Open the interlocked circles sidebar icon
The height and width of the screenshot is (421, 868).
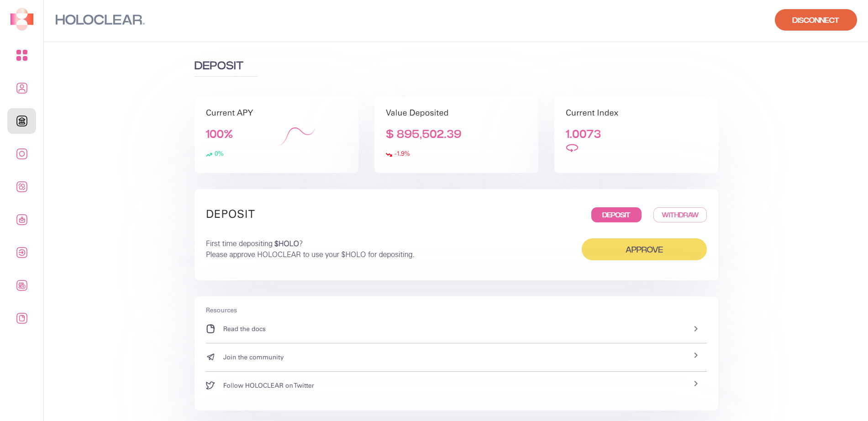click(x=22, y=187)
